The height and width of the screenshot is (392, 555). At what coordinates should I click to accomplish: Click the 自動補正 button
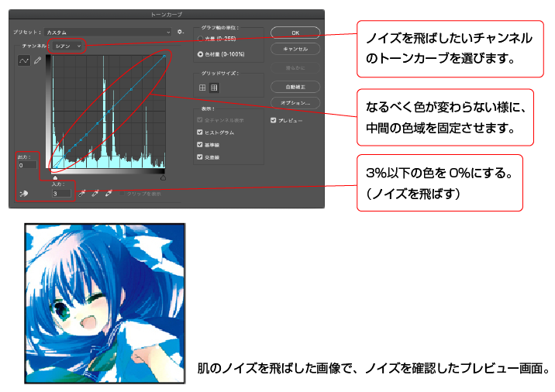295,87
